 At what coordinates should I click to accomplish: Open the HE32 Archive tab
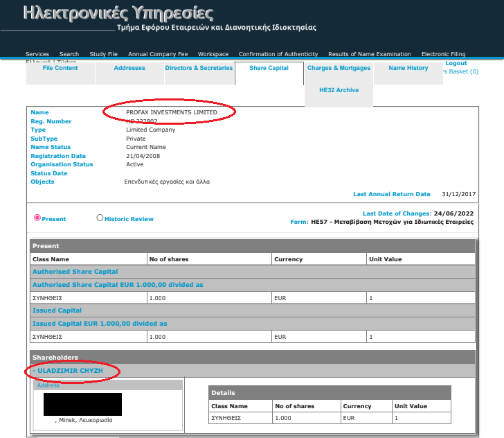point(339,90)
